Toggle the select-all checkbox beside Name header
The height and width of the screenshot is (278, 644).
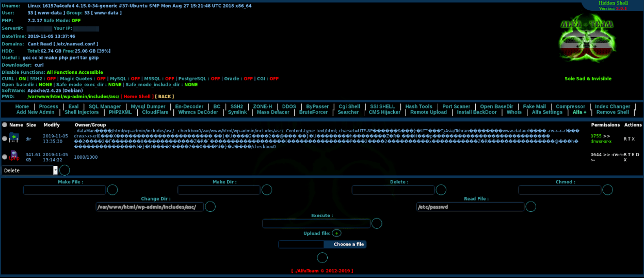pyautogui.click(x=5, y=125)
